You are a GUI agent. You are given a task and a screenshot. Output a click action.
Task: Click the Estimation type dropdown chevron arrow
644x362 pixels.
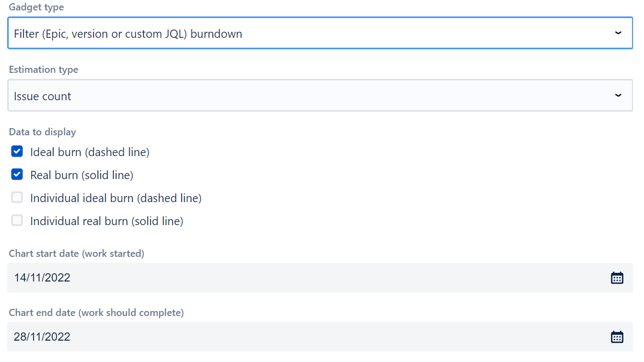618,96
